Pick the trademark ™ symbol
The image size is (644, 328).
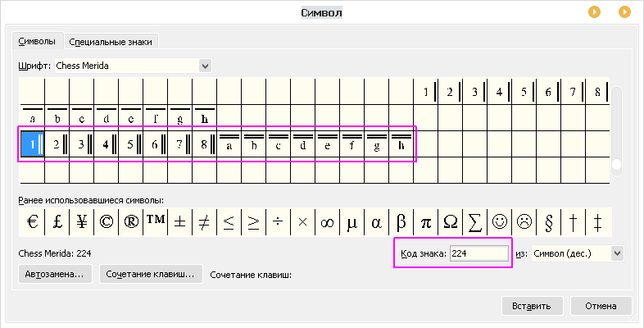pos(156,221)
